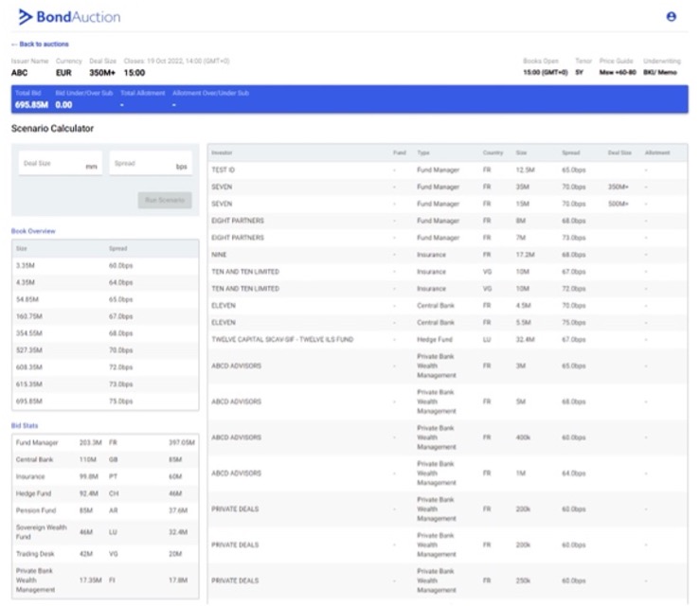
Task: Click the EUR currency value
Action: [63, 73]
